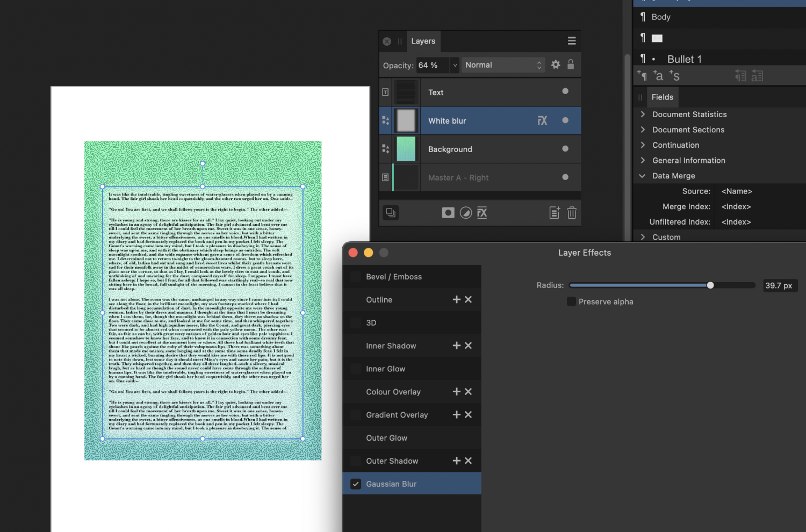Expand Document Statistics
The width and height of the screenshot is (806, 532).
pos(643,114)
